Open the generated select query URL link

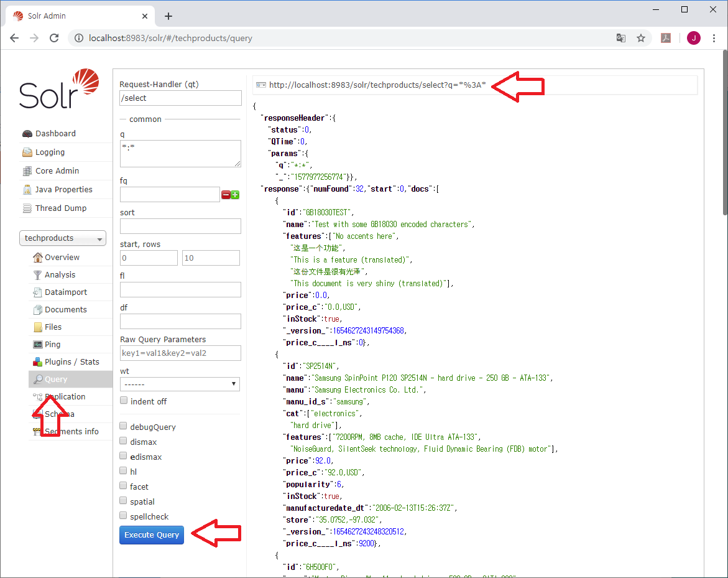point(377,85)
